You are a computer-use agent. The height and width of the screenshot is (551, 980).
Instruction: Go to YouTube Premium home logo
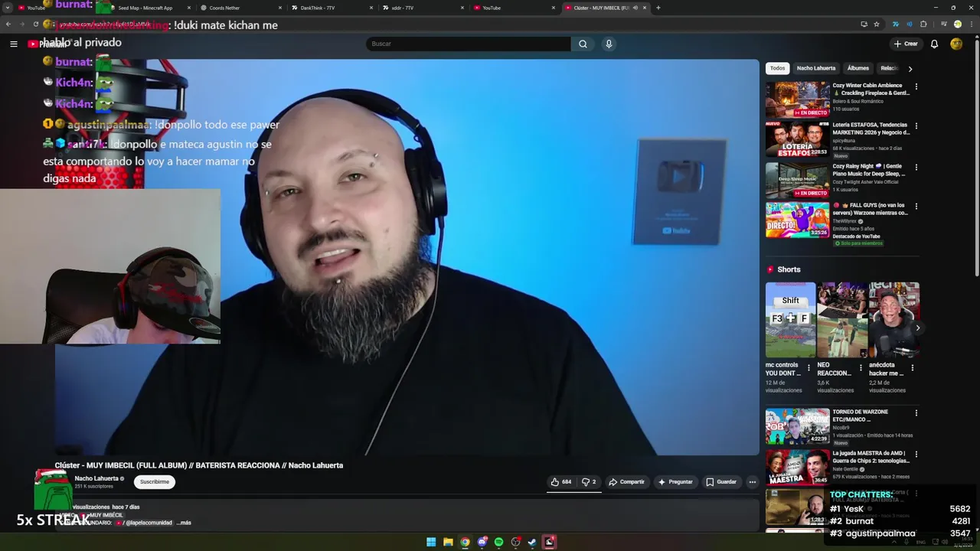pyautogui.click(x=48, y=44)
